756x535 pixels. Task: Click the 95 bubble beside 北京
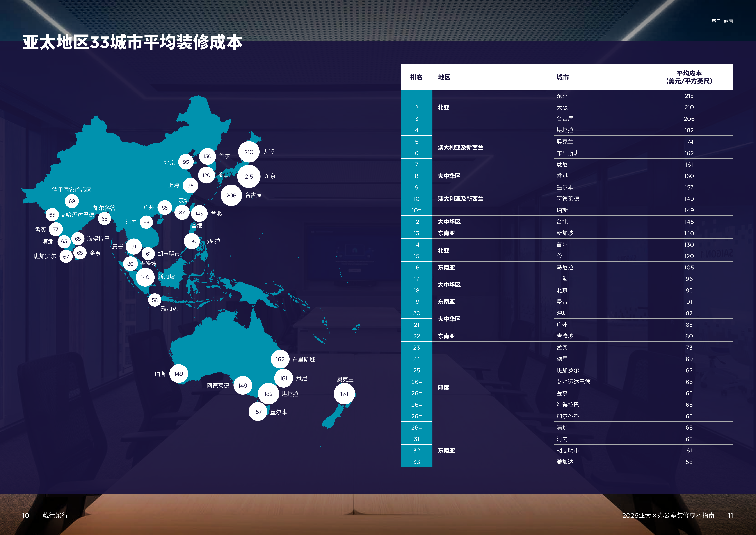click(x=186, y=162)
